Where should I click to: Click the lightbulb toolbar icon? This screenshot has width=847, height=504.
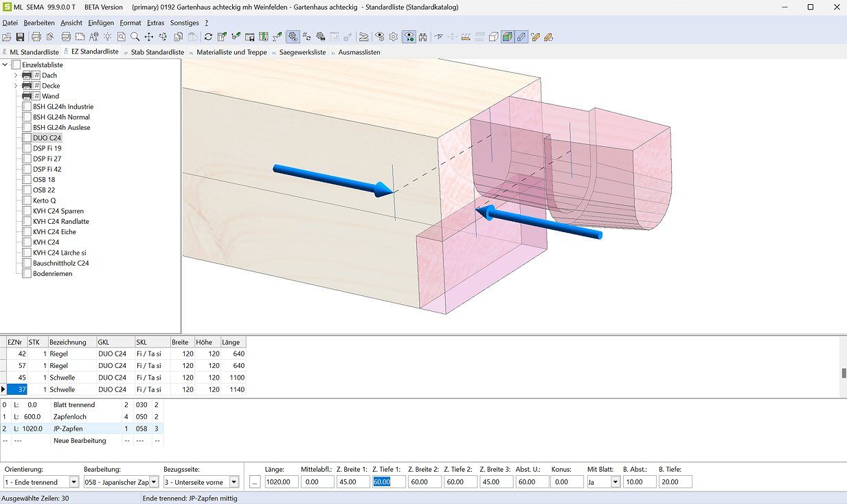pyautogui.click(x=107, y=36)
